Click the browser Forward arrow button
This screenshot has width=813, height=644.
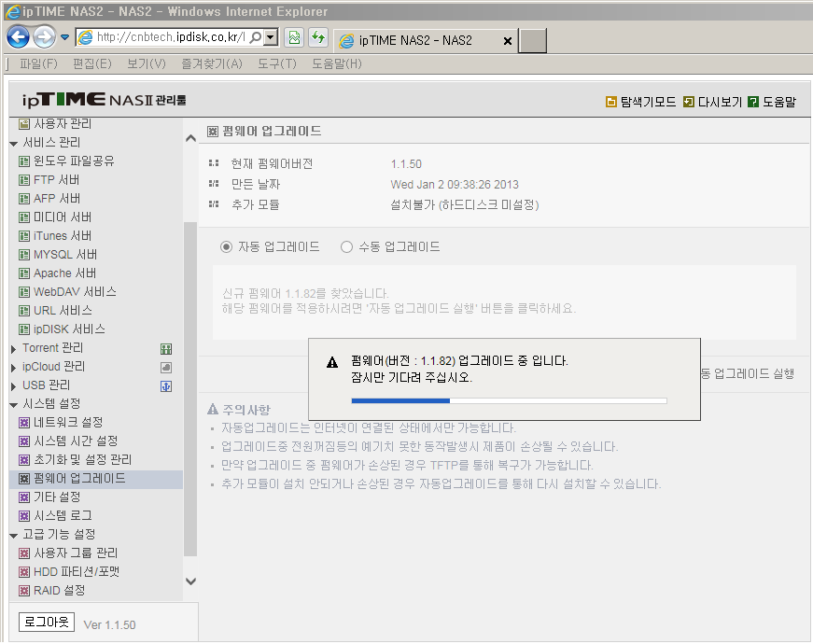pyautogui.click(x=44, y=37)
